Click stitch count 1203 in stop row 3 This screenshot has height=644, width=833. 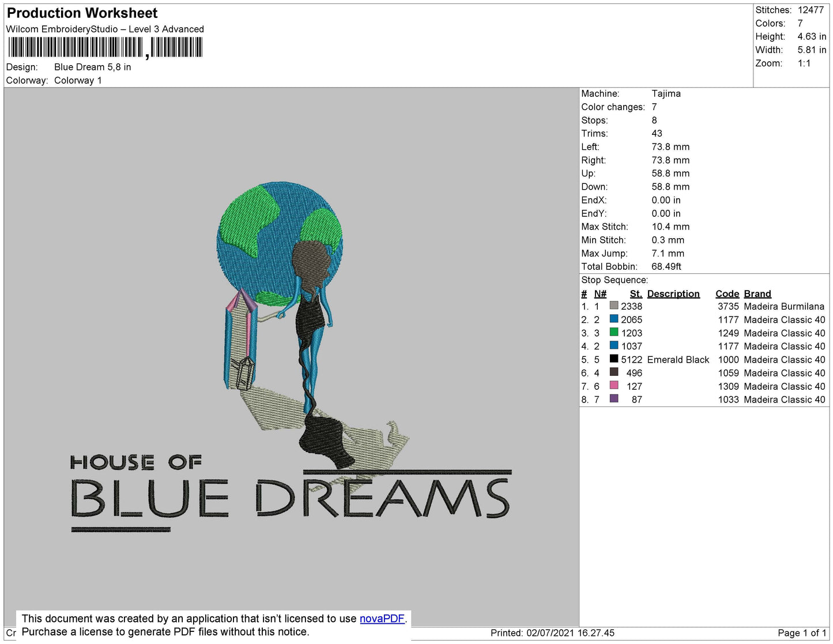pyautogui.click(x=631, y=333)
